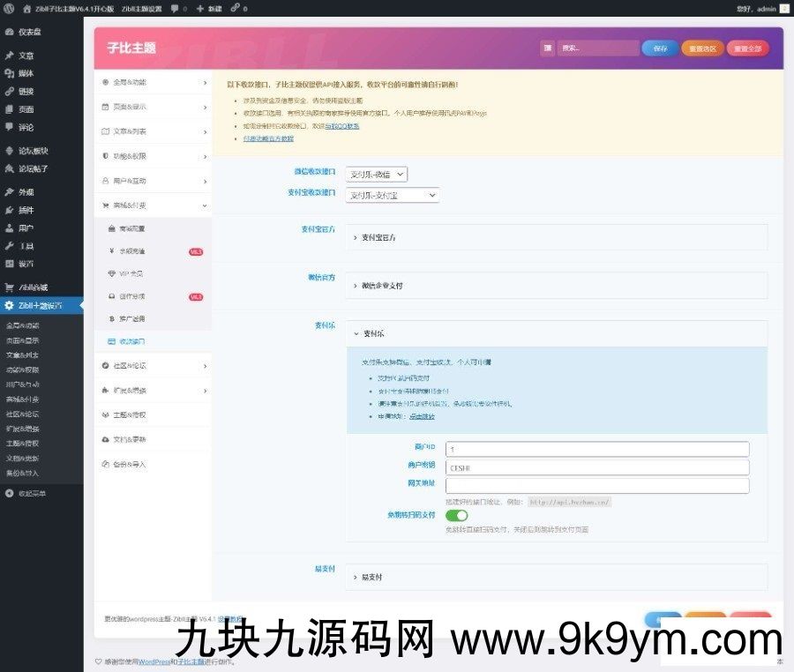Click the Zibll商城 shopping cart icon

(9, 287)
